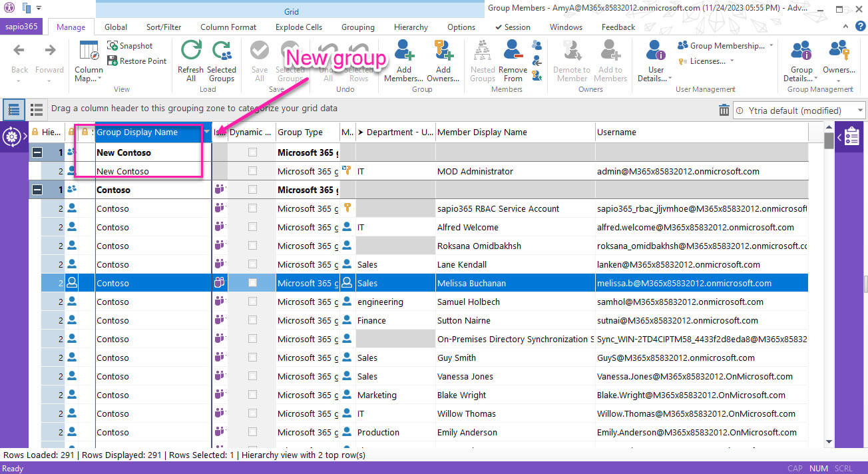Open the Ytria default (modified) dropdown
The width and height of the screenshot is (868, 474).
799,111
